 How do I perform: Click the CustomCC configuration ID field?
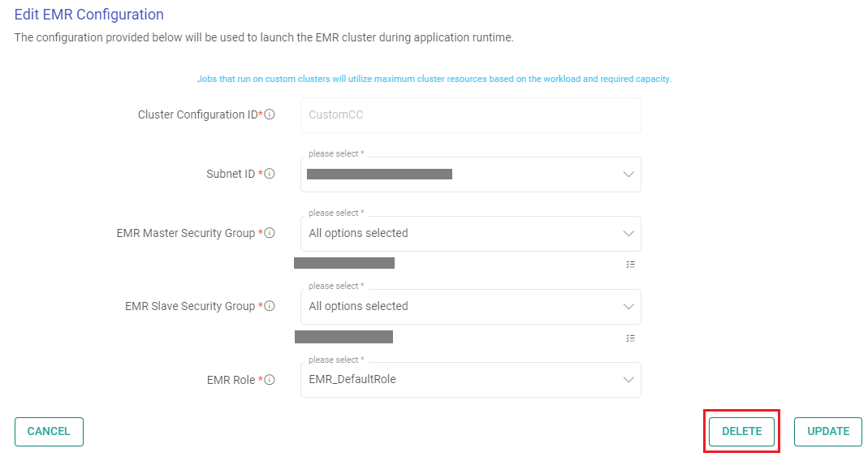470,115
